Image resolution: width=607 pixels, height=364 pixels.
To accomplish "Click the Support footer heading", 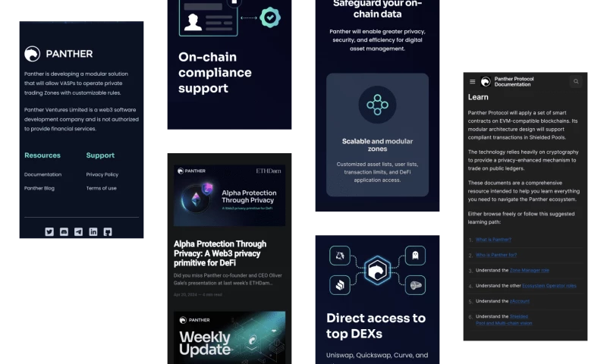I will (100, 155).
